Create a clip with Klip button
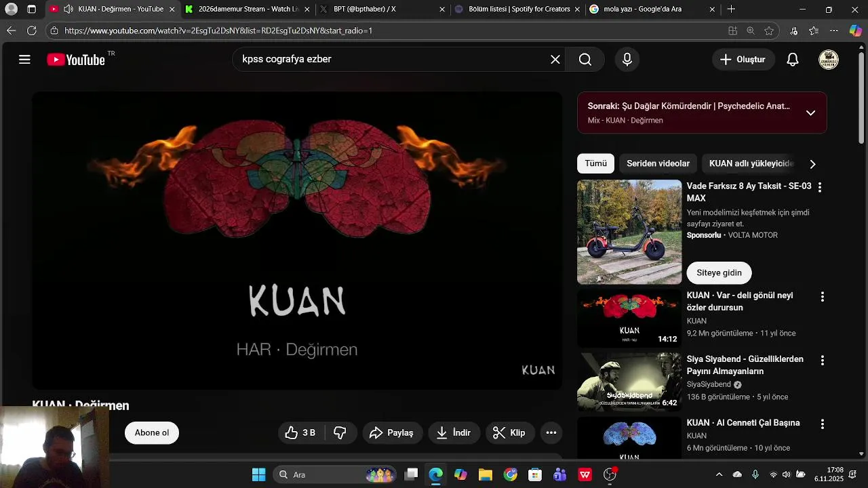 point(509,432)
